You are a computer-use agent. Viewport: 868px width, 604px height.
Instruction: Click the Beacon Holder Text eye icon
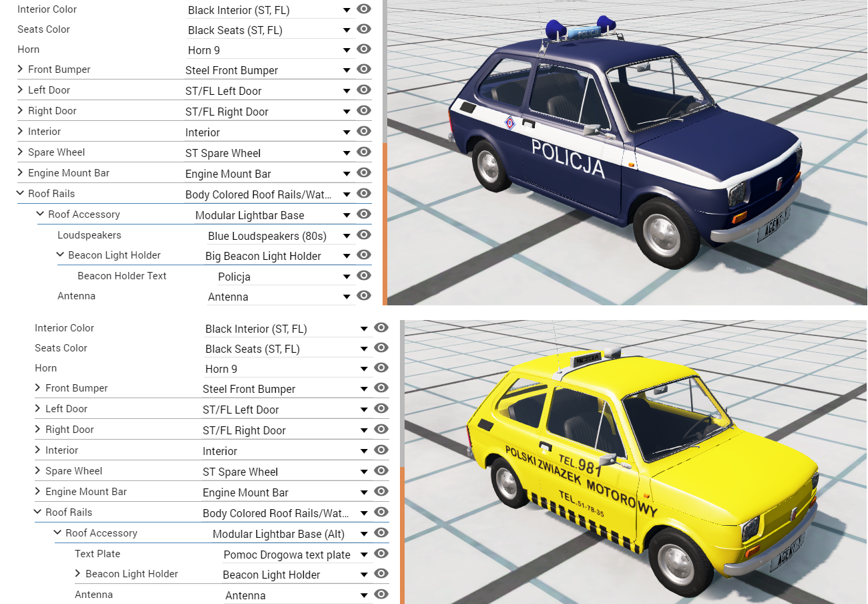tap(364, 276)
